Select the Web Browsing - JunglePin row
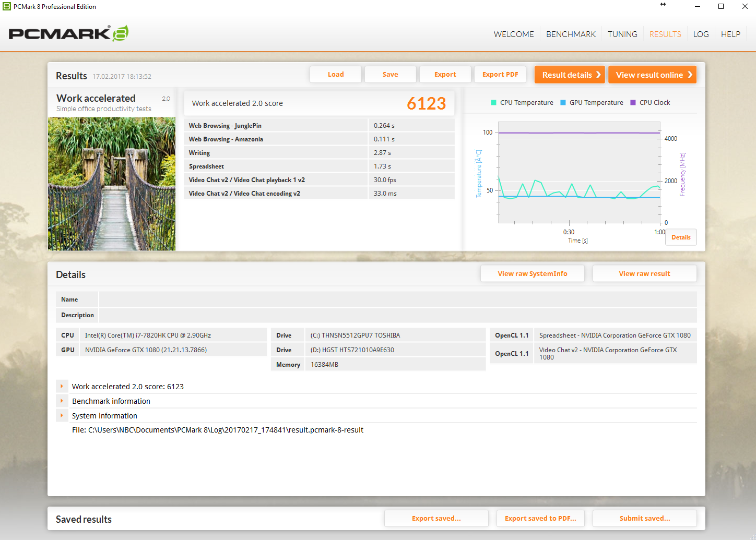 [x=319, y=126]
